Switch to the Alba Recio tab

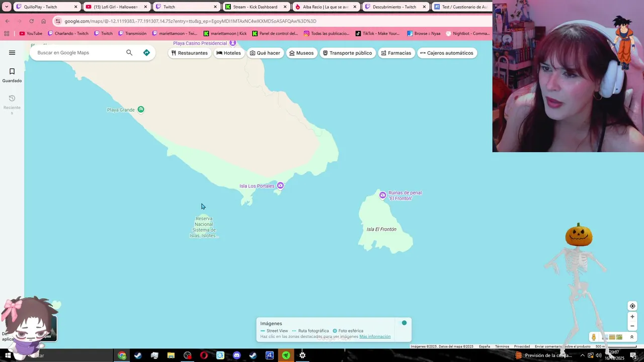coord(326,7)
